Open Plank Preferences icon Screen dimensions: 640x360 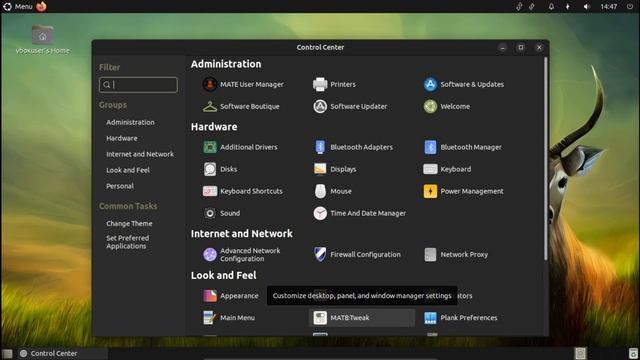[430, 318]
